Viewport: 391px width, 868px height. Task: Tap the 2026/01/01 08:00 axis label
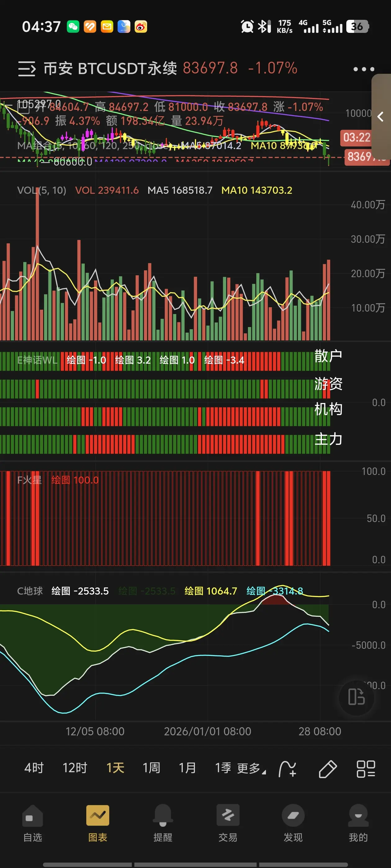(x=208, y=731)
